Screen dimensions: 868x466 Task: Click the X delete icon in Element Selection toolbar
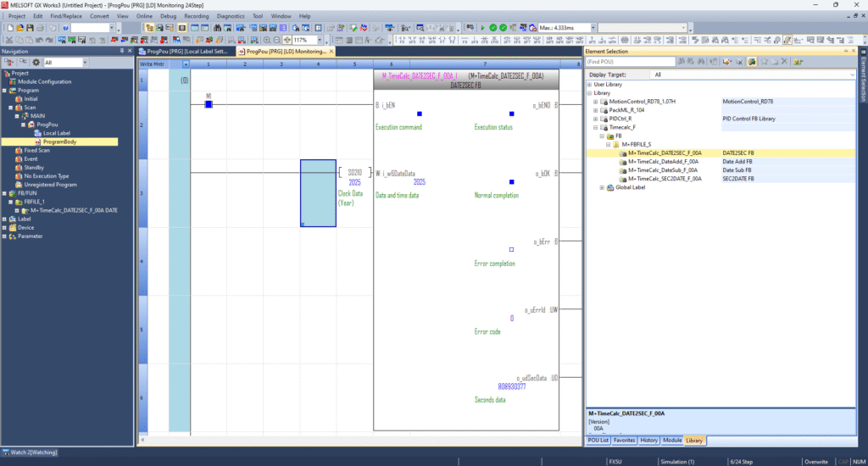(784, 62)
